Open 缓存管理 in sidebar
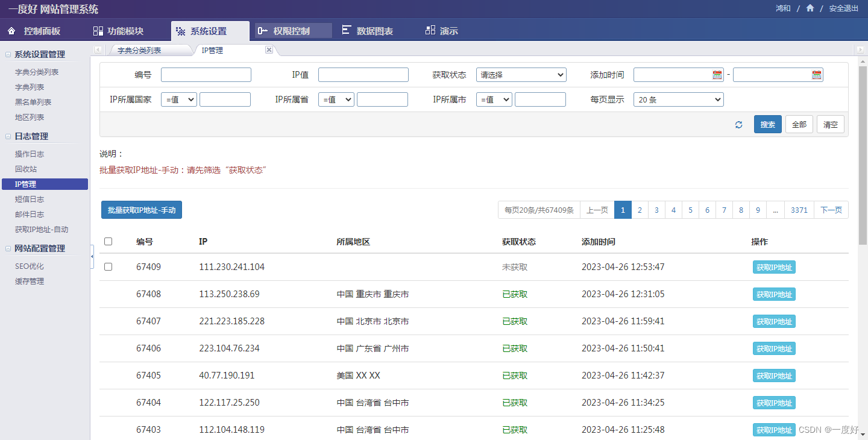Screen dimensions: 868x440 tap(30, 281)
